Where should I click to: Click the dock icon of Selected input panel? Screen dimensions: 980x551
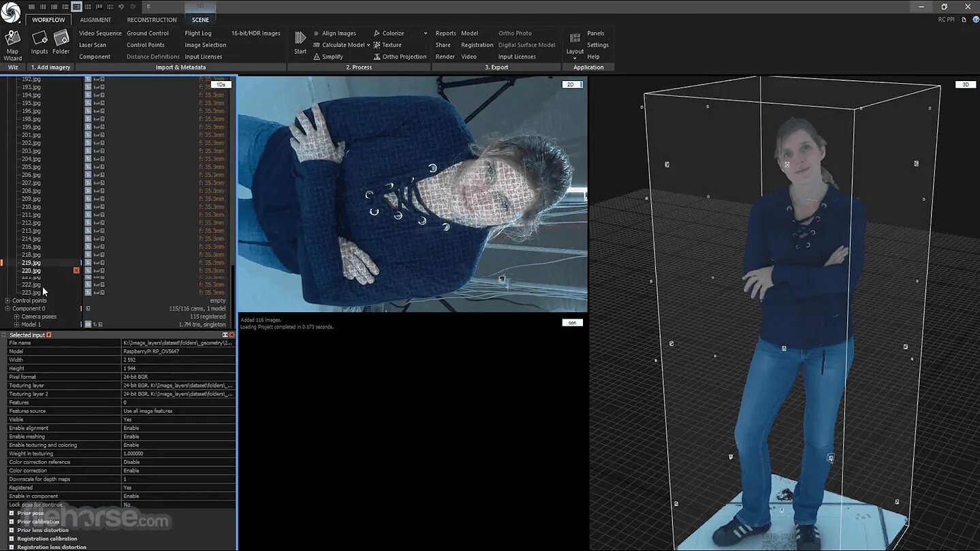tap(225, 335)
